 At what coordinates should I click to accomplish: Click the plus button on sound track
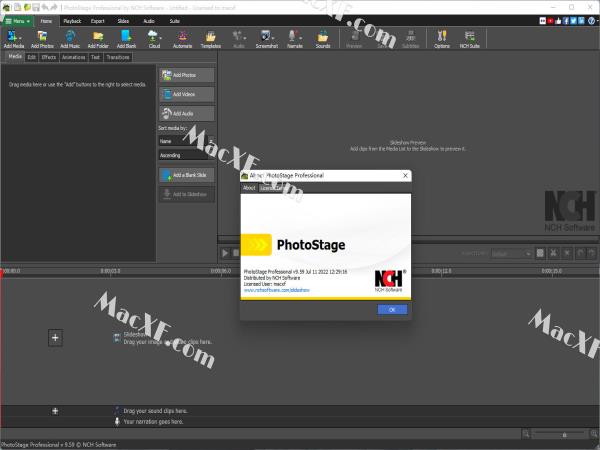click(x=55, y=411)
